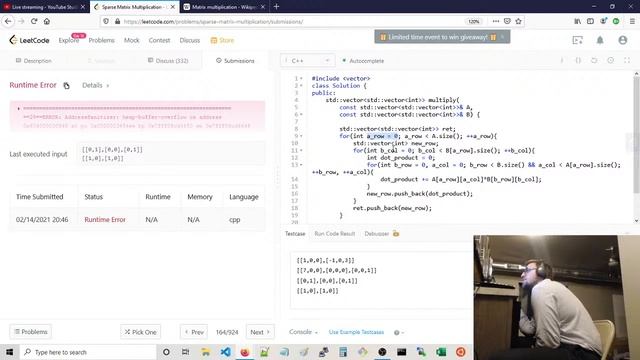Viewport: 640px width, 360px height.
Task: Open Firefox library icon
Action: 578,21
